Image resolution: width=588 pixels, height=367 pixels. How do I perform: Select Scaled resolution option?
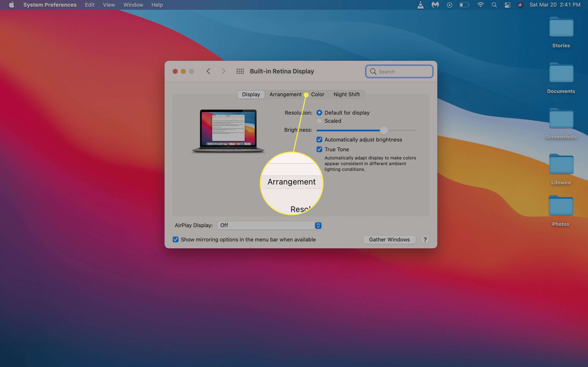(320, 120)
